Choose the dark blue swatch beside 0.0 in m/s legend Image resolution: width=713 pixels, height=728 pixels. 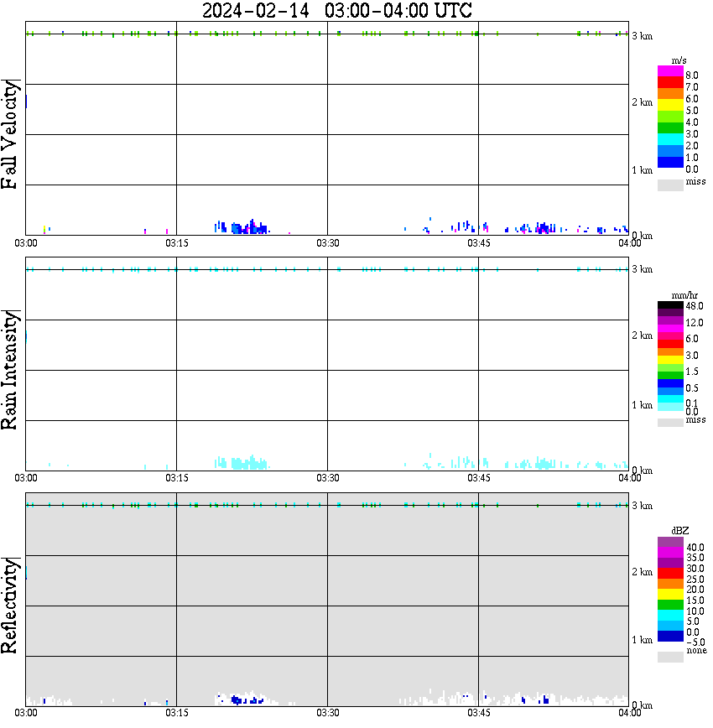[670, 162]
